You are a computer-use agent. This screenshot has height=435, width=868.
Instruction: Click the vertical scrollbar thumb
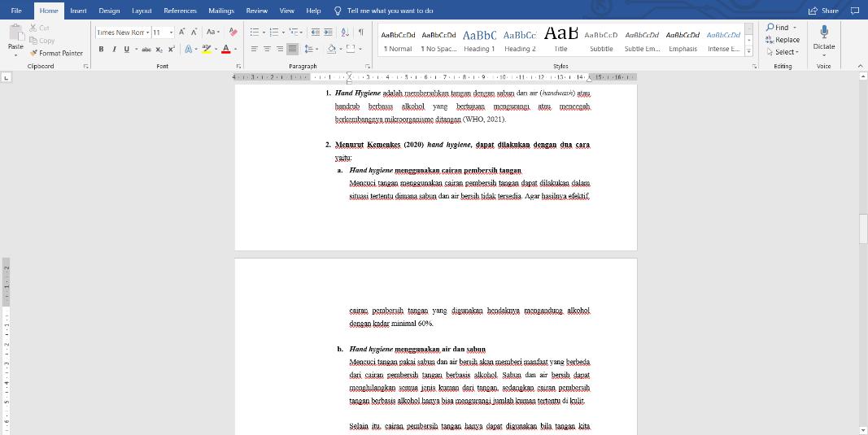coord(863,228)
